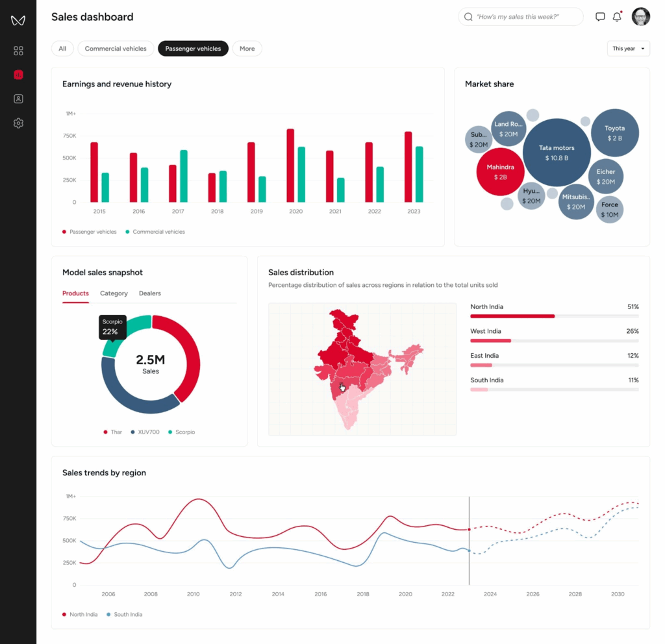Click the vertical forecast marker line

pos(469,541)
